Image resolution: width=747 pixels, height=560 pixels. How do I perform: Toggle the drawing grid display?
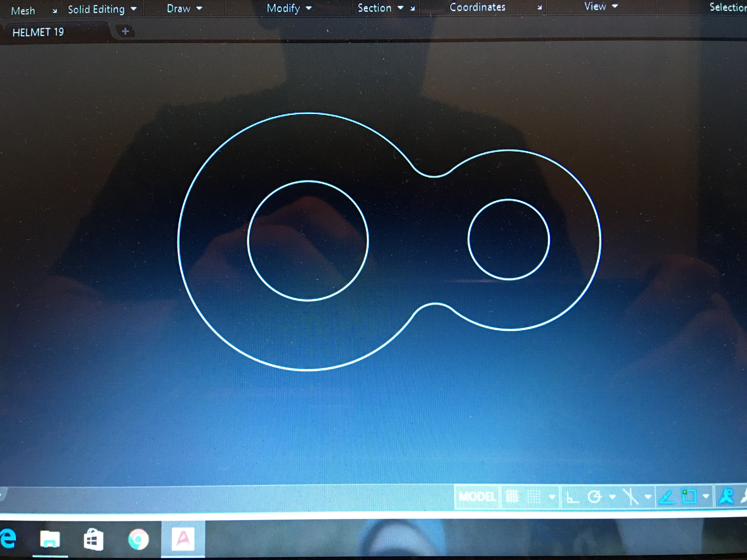click(512, 496)
